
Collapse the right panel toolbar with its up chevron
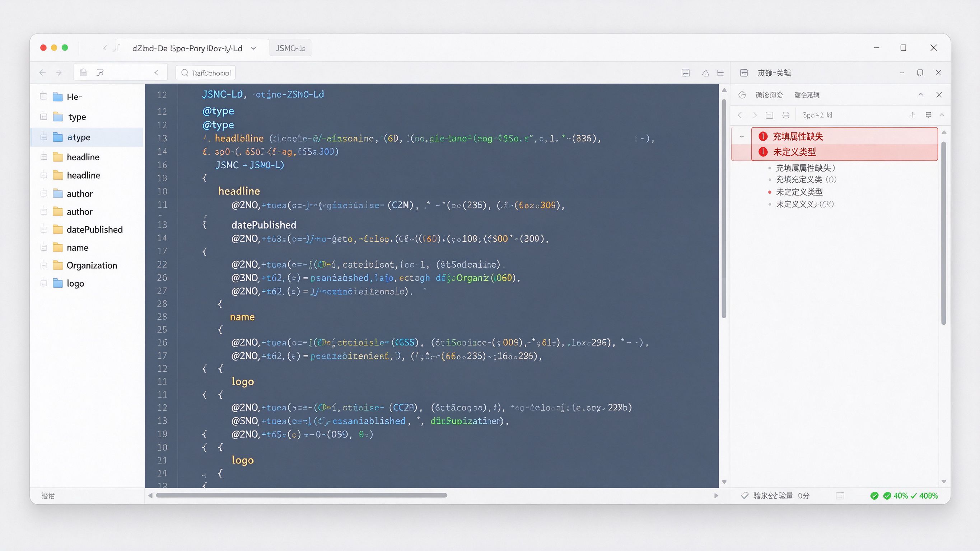click(x=942, y=115)
